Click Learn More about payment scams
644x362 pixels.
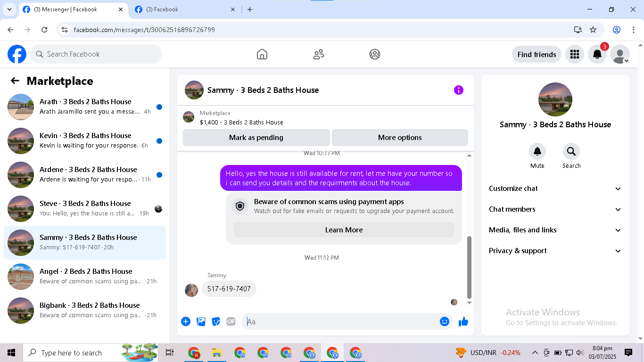coord(344,230)
